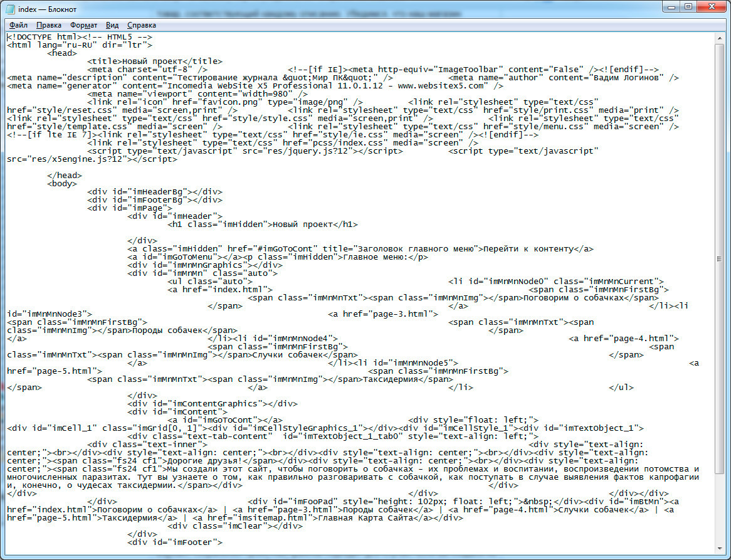This screenshot has width=731, height=560.
Task: Open the Правка menu
Action: [49, 25]
